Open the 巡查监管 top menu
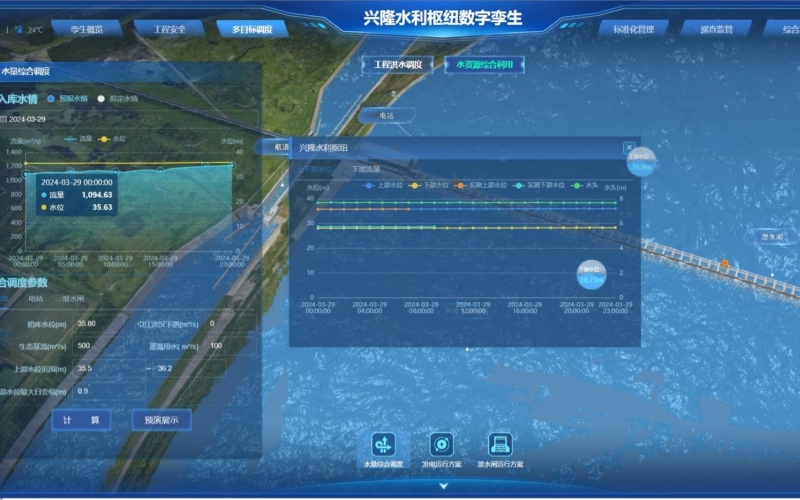800x500 pixels. [x=716, y=29]
